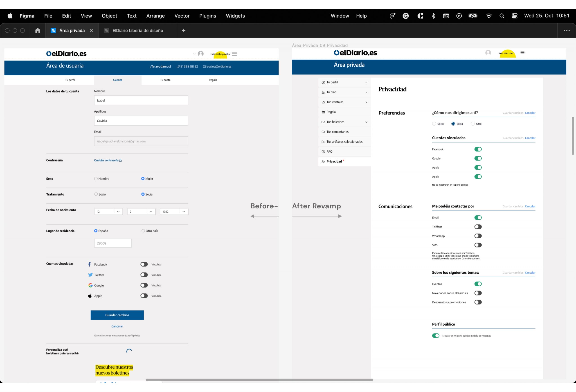Click the three-dots overflow menu icon
Screen dimensions: 576x392
pyautogui.click(x=567, y=31)
